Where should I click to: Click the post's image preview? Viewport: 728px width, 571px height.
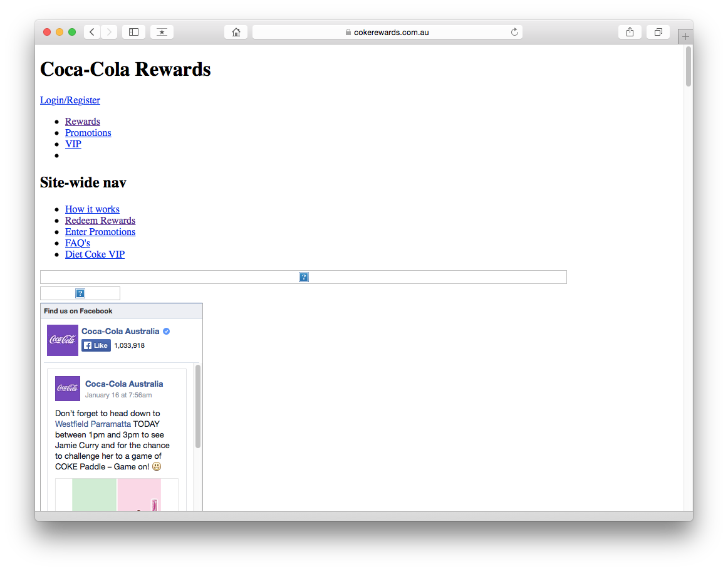tap(117, 495)
